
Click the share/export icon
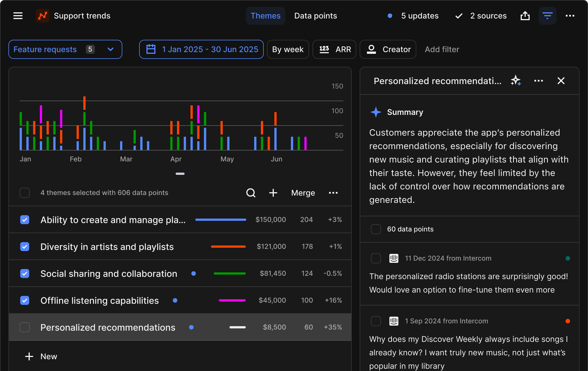click(525, 16)
